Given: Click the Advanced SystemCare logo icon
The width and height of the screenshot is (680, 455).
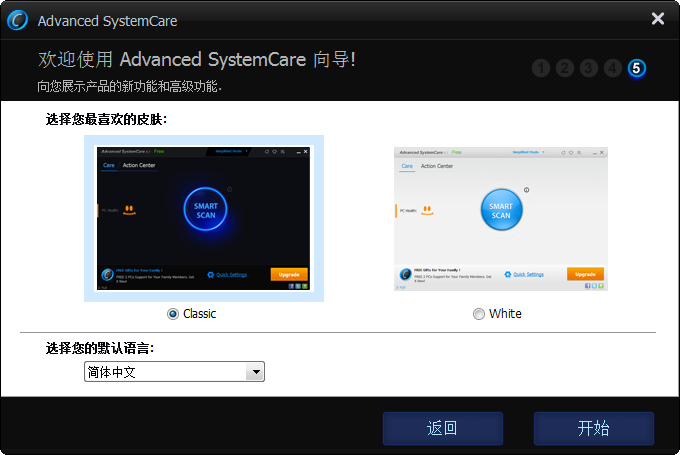Looking at the screenshot, I should tap(17, 20).
